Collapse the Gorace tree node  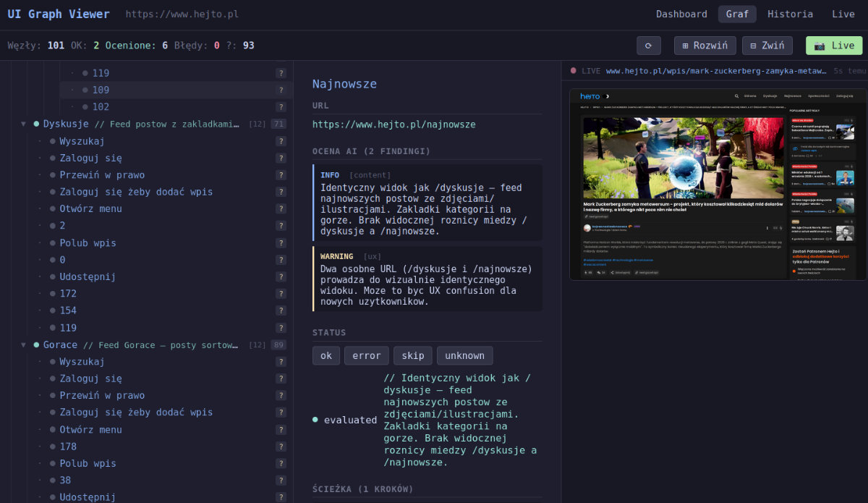point(23,345)
